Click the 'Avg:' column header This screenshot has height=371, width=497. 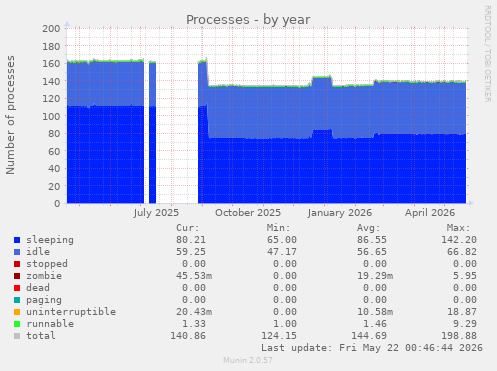(x=369, y=228)
